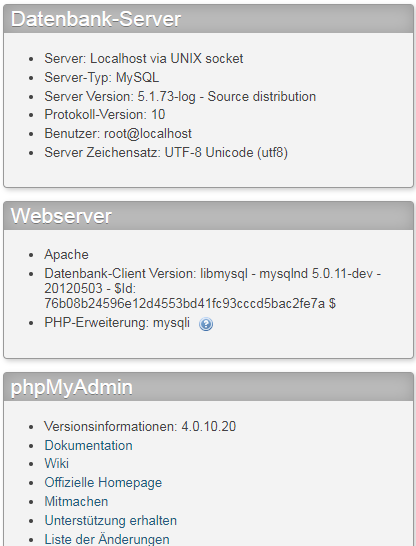Select the Server: Localhost via UNIX socket entry
Image resolution: width=416 pixels, height=546 pixels.
click(x=143, y=58)
